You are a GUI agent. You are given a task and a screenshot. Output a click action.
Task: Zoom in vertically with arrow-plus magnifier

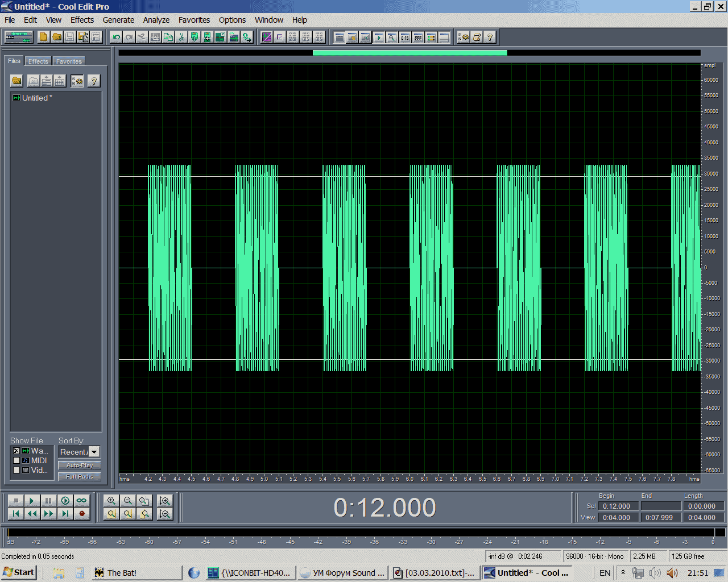click(165, 501)
